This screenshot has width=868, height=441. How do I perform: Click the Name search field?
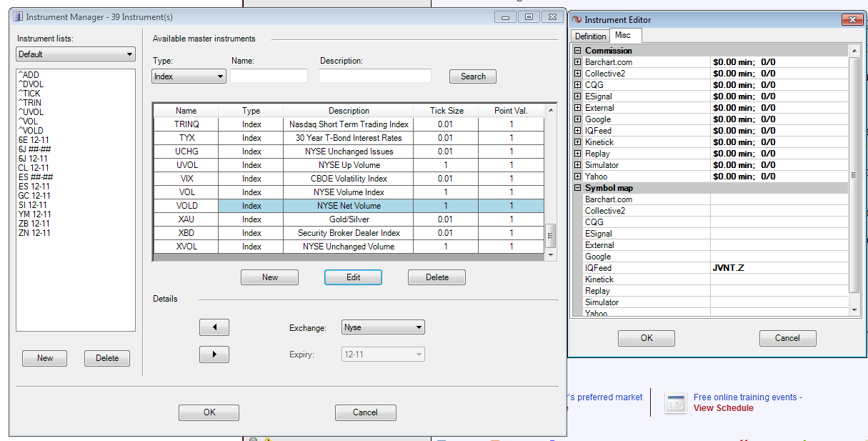coord(269,76)
